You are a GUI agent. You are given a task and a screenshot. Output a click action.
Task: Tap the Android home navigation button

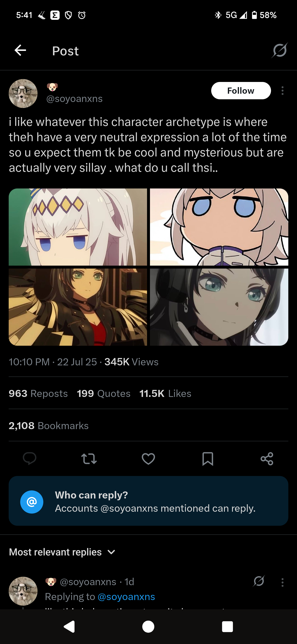[148, 626]
